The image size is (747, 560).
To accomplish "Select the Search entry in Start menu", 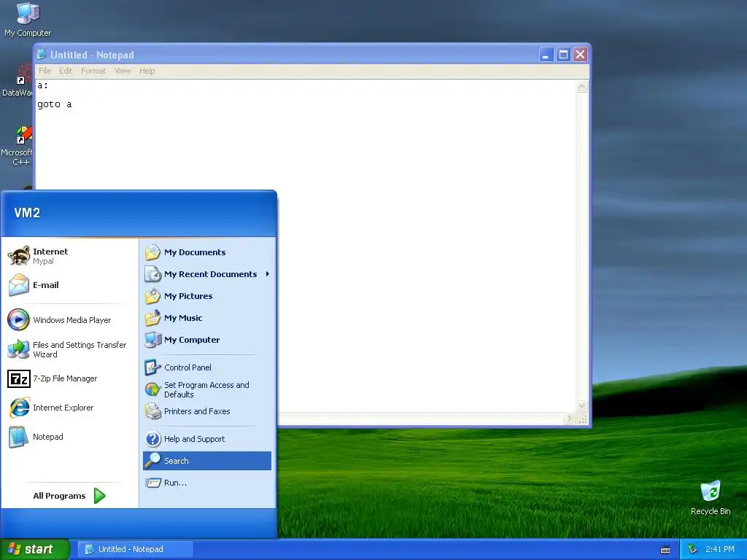I will click(206, 461).
